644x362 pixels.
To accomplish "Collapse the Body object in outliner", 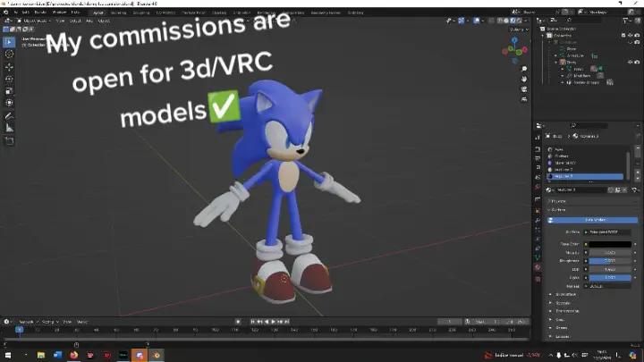I will tap(556, 63).
